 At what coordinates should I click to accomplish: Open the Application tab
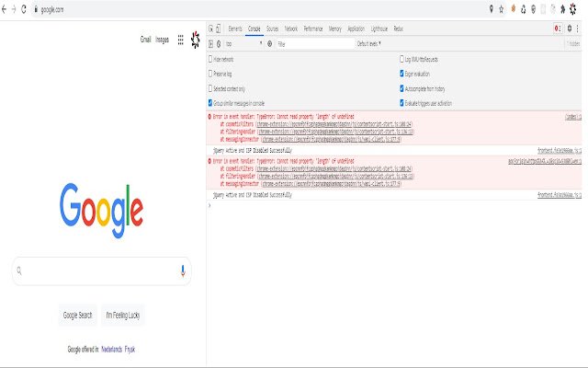pyautogui.click(x=356, y=29)
